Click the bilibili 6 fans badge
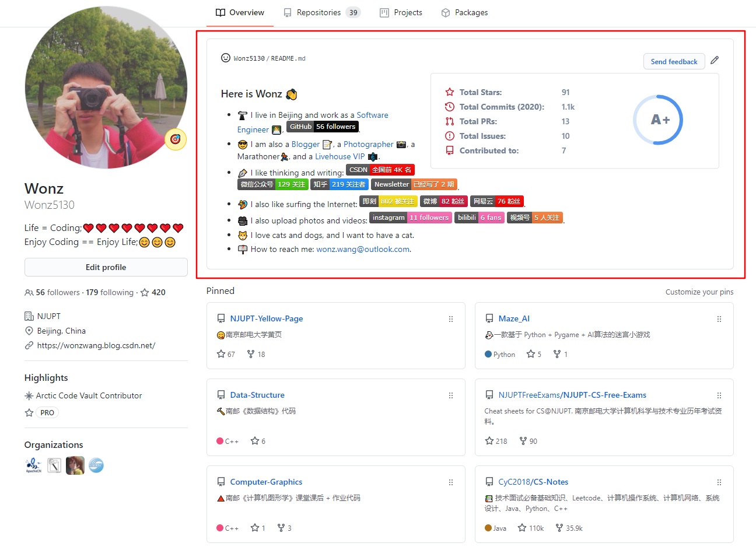756x550 pixels. click(x=480, y=218)
